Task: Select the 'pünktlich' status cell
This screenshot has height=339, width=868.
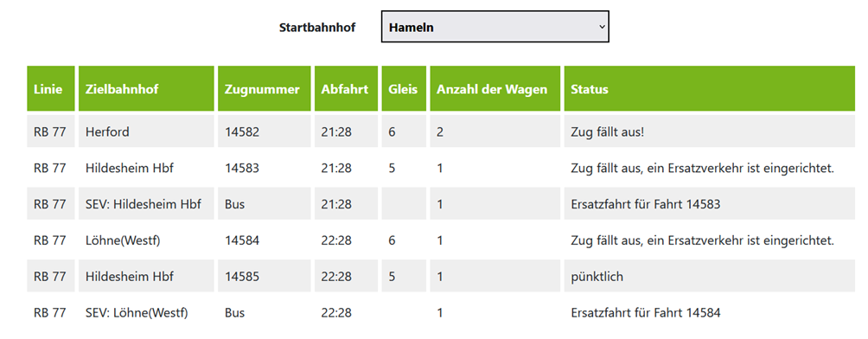Action: coord(710,276)
